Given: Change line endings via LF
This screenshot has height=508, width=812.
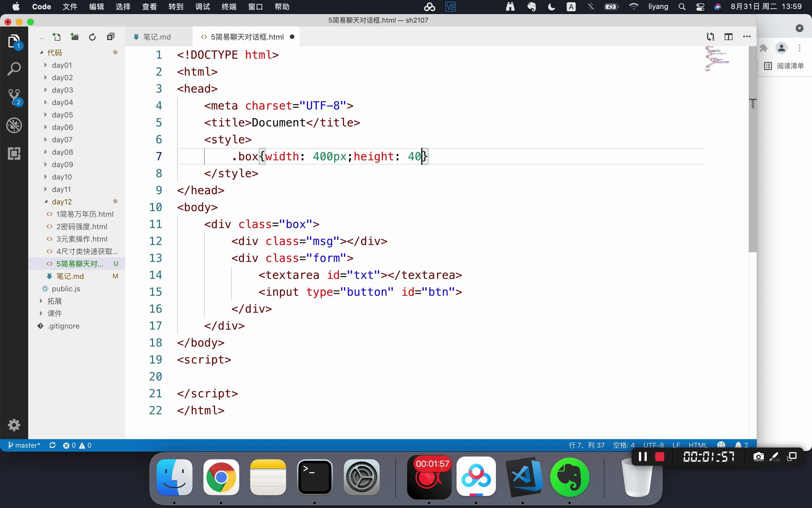Looking at the screenshot, I should 676,445.
